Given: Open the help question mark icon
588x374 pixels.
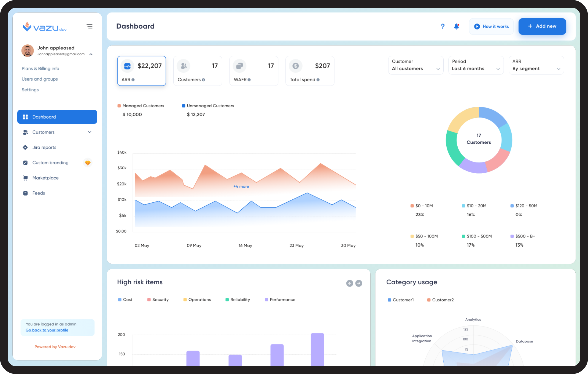Looking at the screenshot, I should [x=443, y=26].
